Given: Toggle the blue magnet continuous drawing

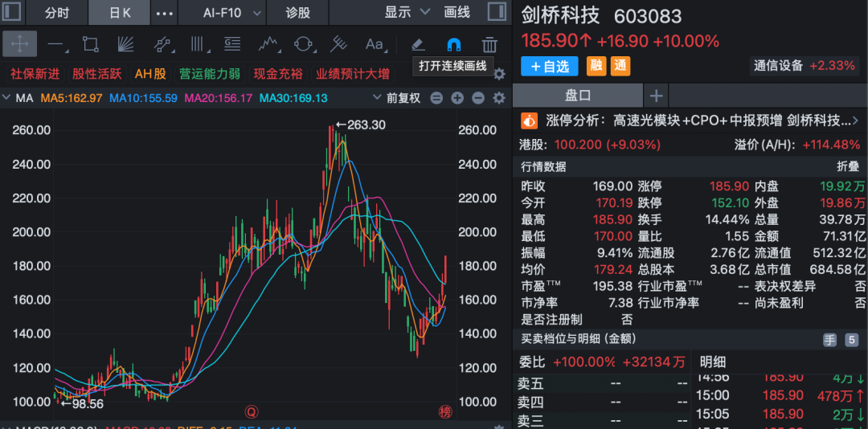Looking at the screenshot, I should (453, 43).
